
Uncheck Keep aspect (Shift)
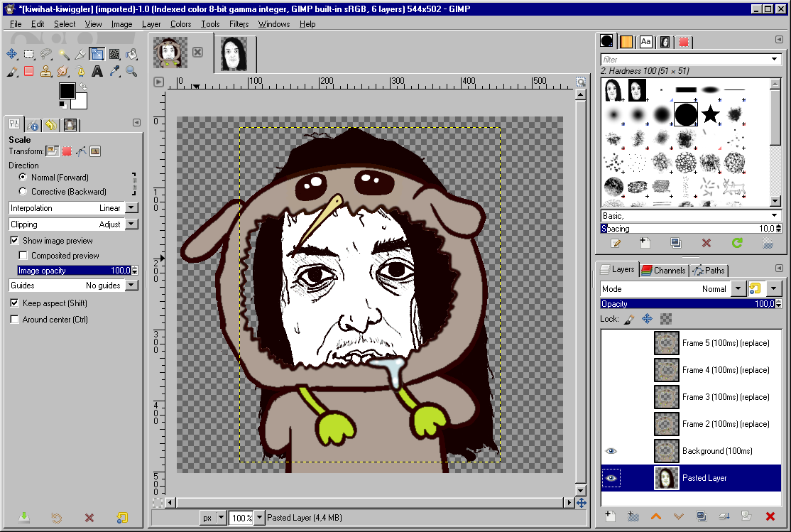15,303
